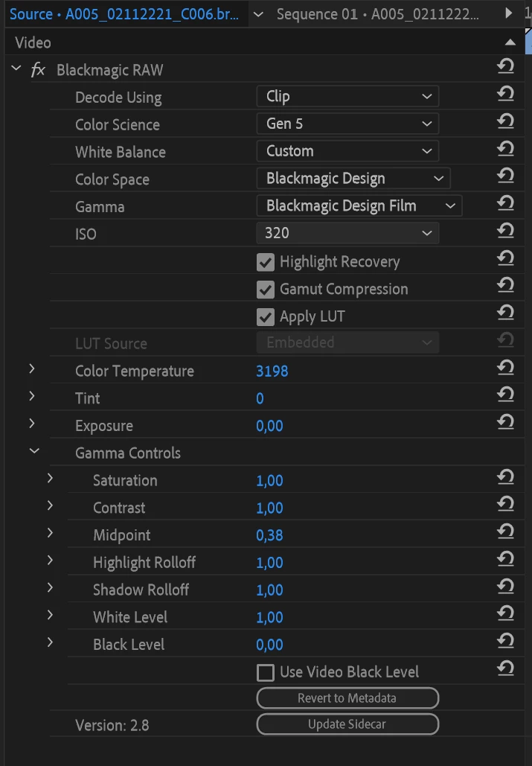Reset the Use Video Black Level setting
This screenshot has height=766, width=532.
pos(506,668)
